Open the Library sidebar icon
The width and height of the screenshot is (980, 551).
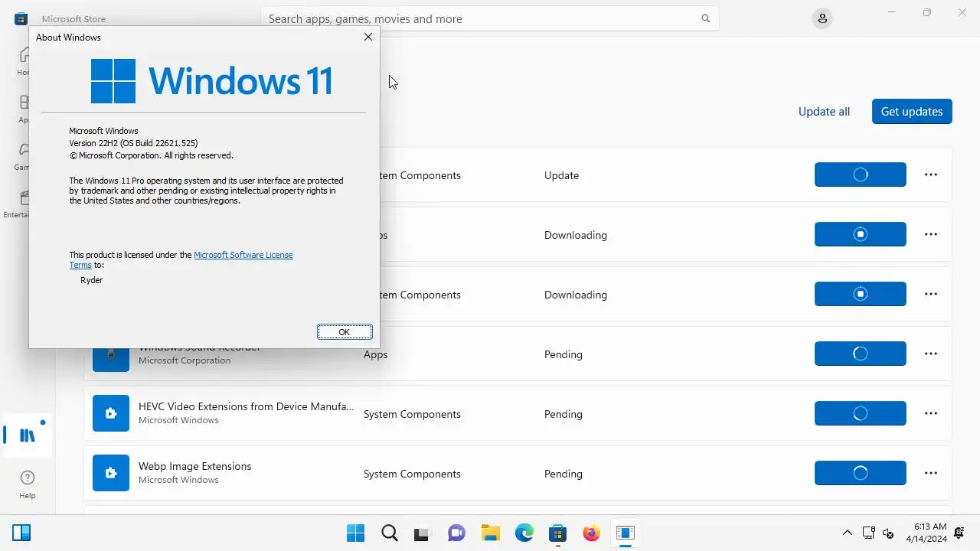(x=28, y=435)
